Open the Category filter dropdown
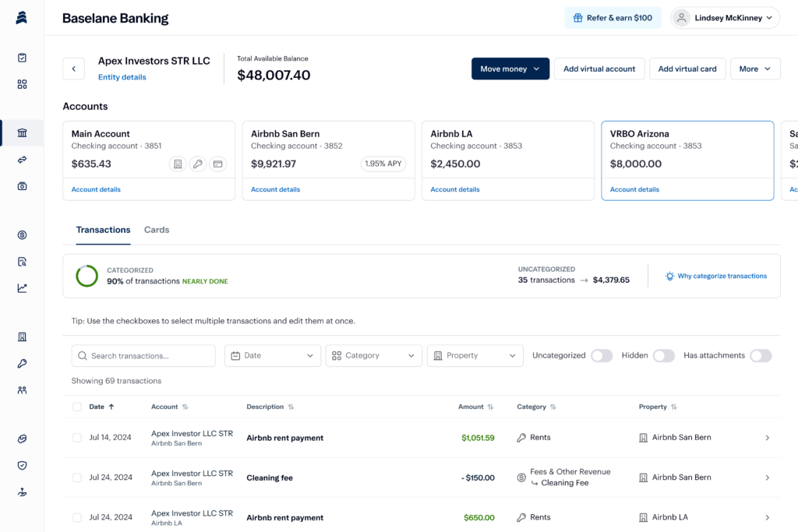798x532 pixels. 373,355
